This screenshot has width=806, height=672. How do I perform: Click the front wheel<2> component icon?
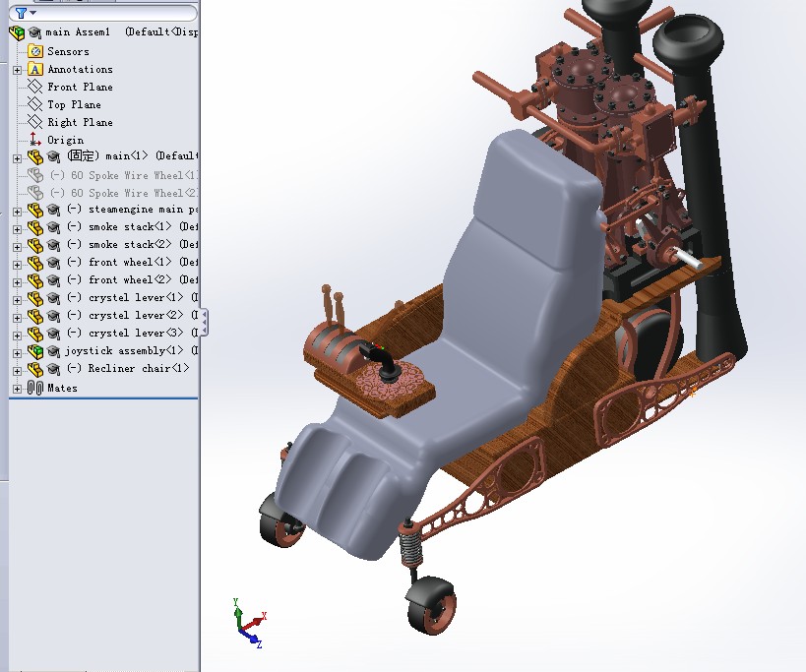[x=35, y=280]
